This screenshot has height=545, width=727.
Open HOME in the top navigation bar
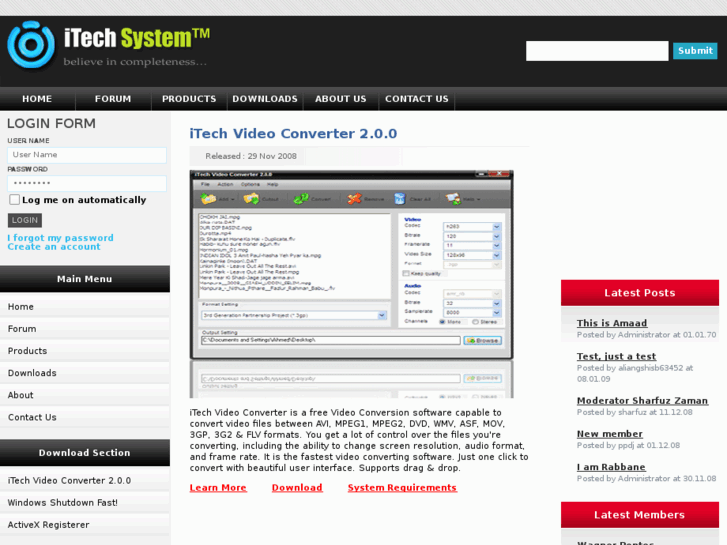pyautogui.click(x=37, y=99)
